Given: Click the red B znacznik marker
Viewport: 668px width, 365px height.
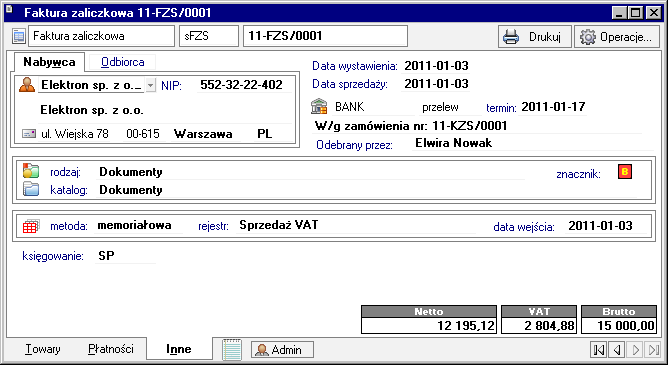Looking at the screenshot, I should coord(625,172).
